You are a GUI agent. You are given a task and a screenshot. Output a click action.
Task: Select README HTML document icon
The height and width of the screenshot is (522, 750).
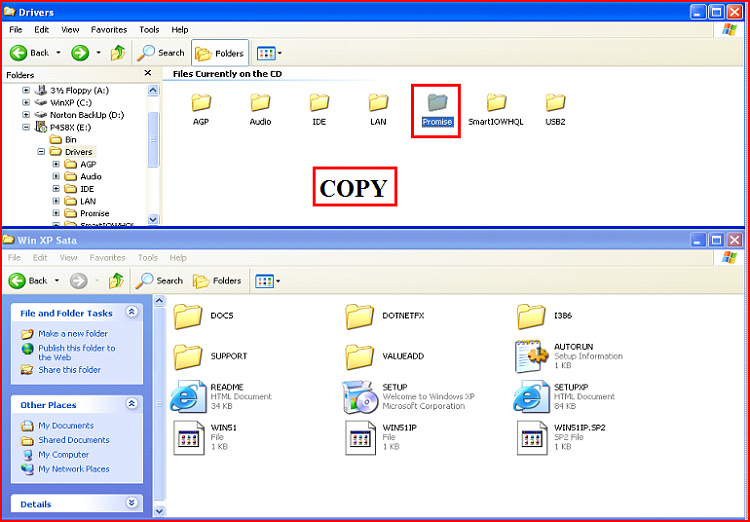pyautogui.click(x=188, y=397)
